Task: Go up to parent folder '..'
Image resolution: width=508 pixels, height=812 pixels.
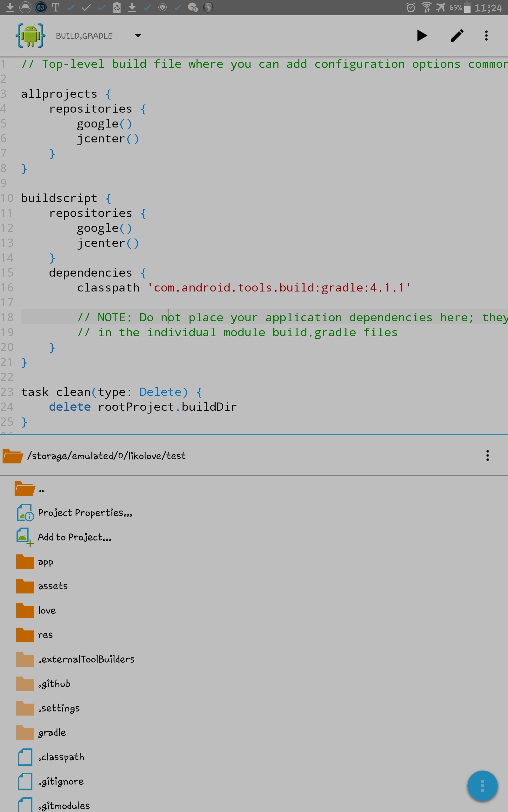Action: point(254,488)
